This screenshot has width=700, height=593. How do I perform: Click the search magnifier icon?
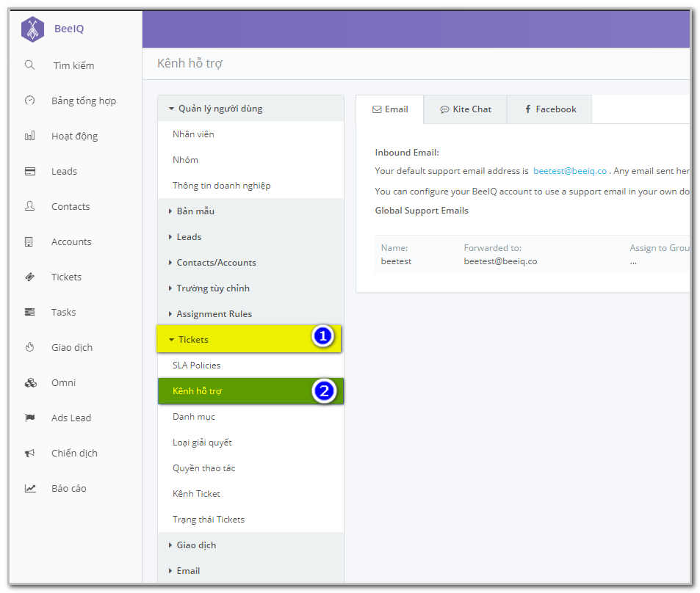point(30,65)
